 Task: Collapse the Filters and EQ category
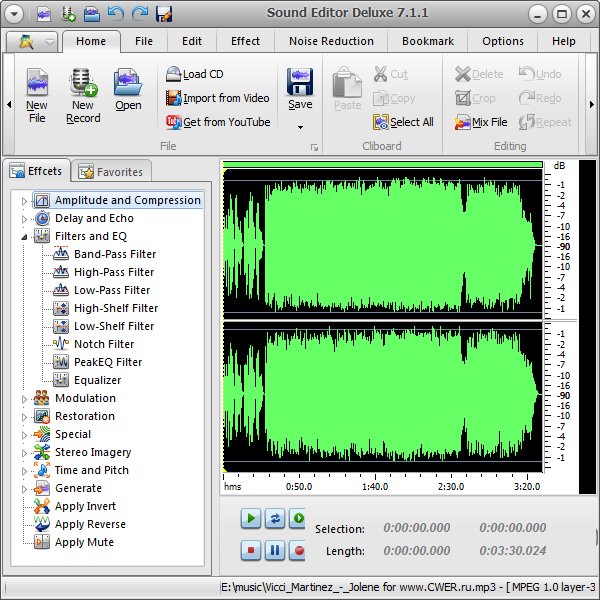pos(24,237)
